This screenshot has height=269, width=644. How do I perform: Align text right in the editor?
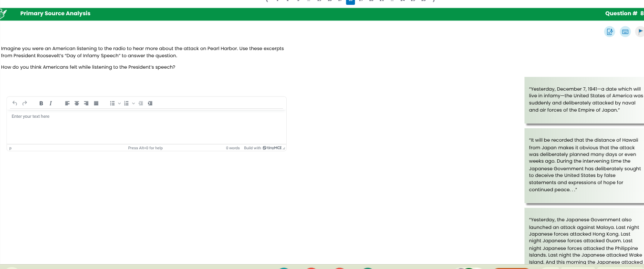click(x=86, y=103)
